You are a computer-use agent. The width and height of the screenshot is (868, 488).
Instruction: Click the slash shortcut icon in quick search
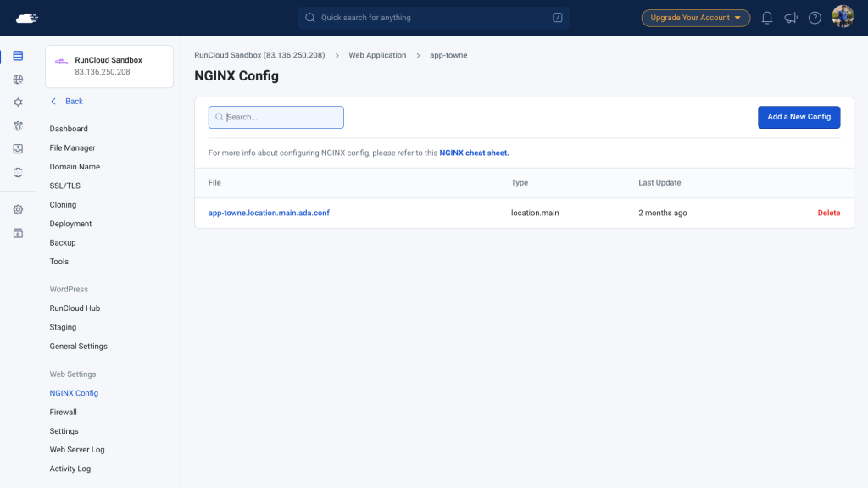(x=558, y=18)
